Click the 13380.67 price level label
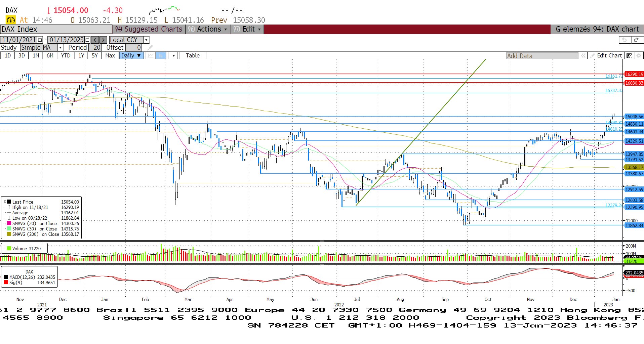This screenshot has height=344, width=644. [x=634, y=174]
